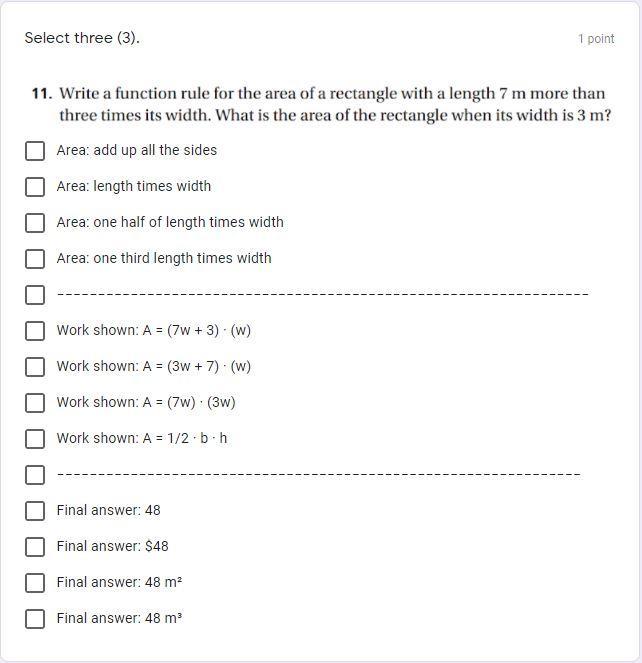Select 'Area: length times width' checkbox
This screenshot has height=663, width=642.
pyautogui.click(x=35, y=187)
